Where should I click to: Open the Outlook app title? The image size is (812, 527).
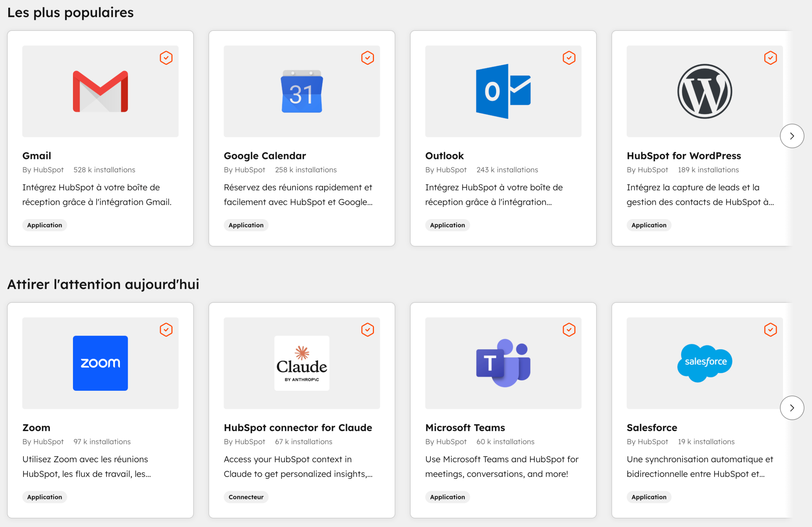point(444,156)
